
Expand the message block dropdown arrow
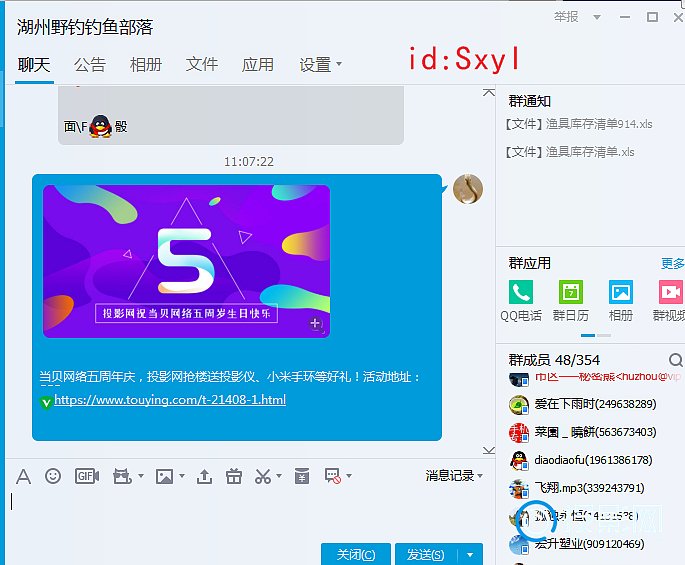(x=349, y=476)
